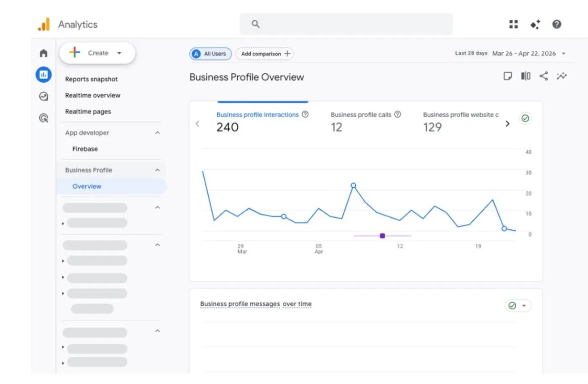The width and height of the screenshot is (588, 384).
Task: Open the AI insights sparkle icon
Action: pos(535,24)
